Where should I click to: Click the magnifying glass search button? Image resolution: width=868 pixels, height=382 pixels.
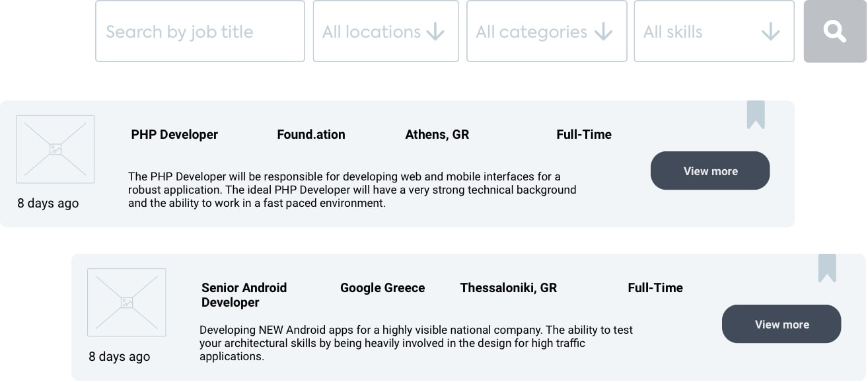point(835,31)
